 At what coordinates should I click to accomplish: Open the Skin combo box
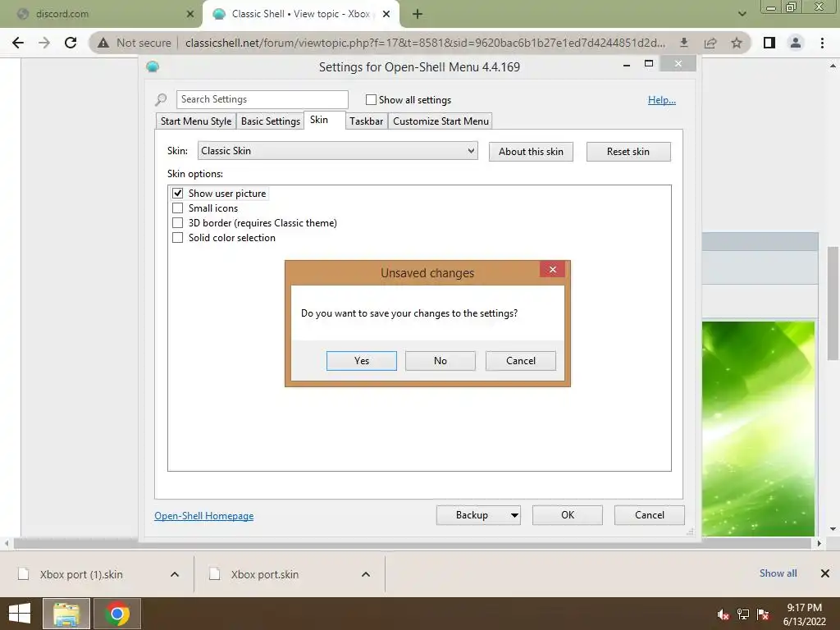337,151
